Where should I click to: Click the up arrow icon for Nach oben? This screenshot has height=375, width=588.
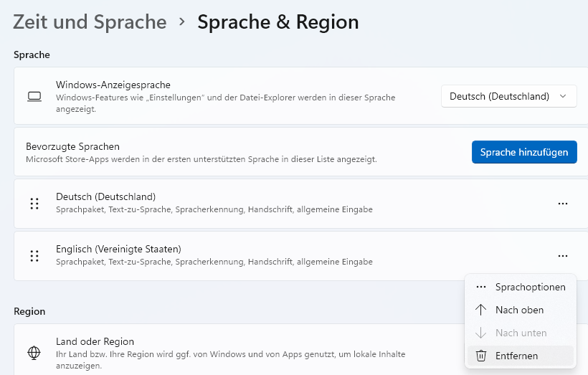click(481, 310)
